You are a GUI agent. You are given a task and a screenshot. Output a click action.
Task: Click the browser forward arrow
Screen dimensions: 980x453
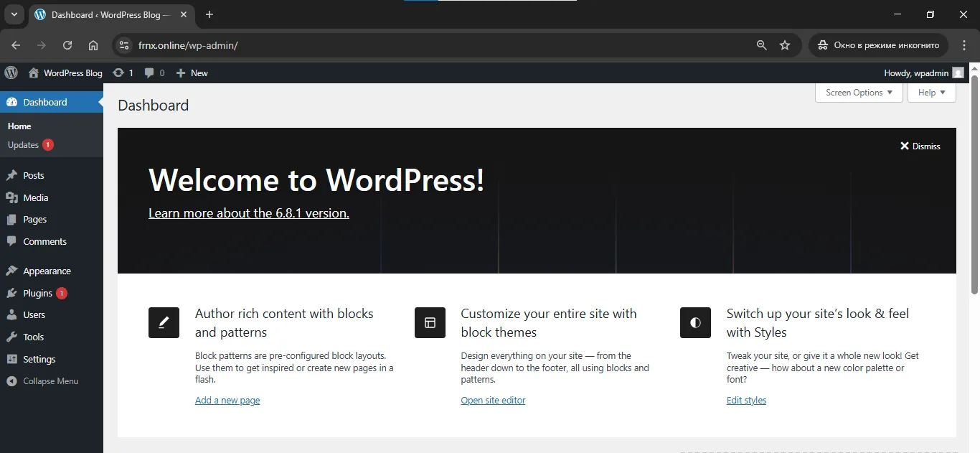click(x=42, y=45)
